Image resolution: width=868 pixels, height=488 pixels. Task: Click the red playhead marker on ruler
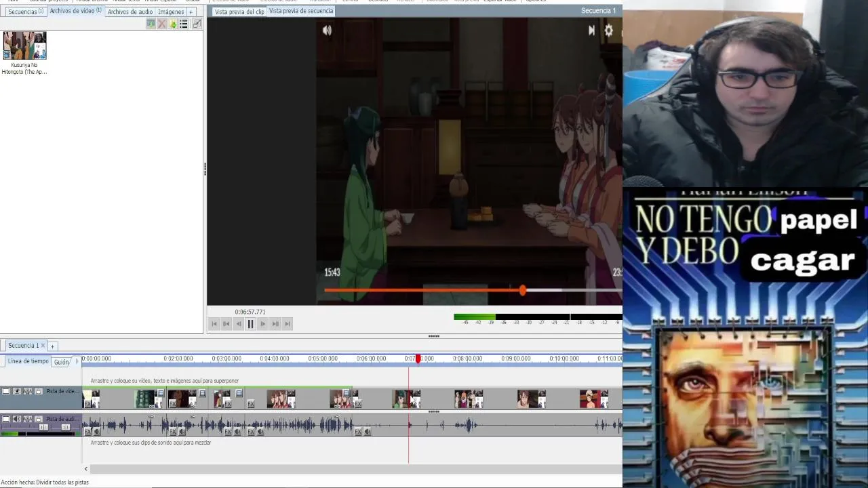(x=418, y=359)
